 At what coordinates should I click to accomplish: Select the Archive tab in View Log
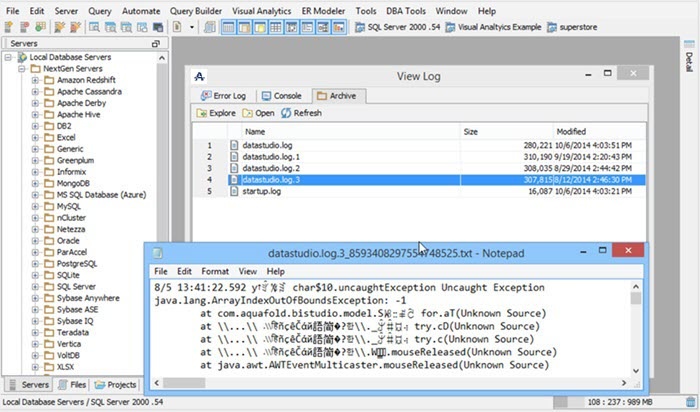click(338, 96)
